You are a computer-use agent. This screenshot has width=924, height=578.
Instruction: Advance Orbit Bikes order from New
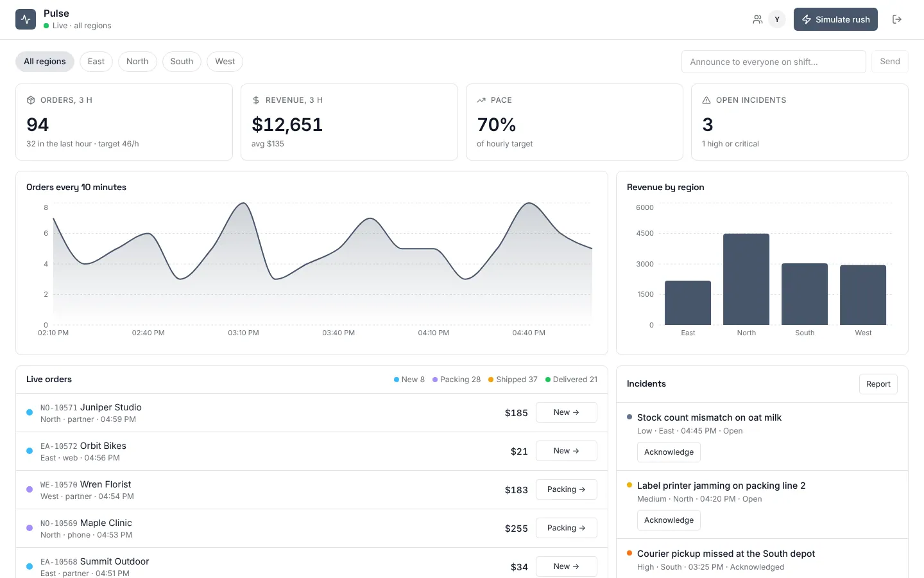click(x=567, y=451)
